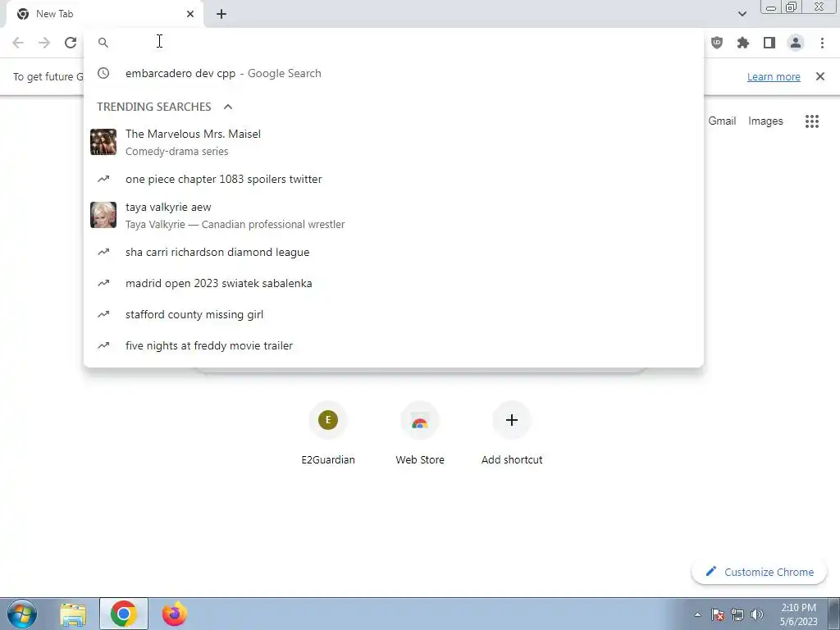840x630 pixels.
Task: Open the volume speaker tray icon
Action: (x=757, y=614)
